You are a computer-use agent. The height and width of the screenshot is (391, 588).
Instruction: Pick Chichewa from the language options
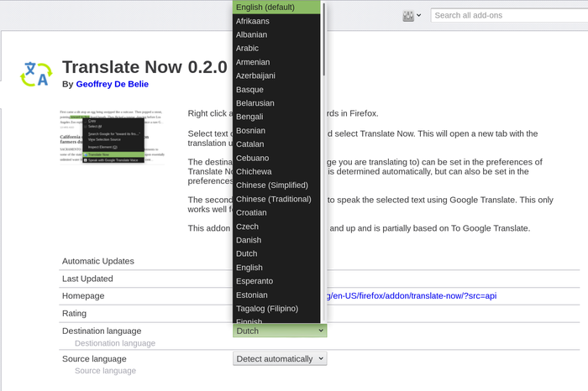coord(276,171)
